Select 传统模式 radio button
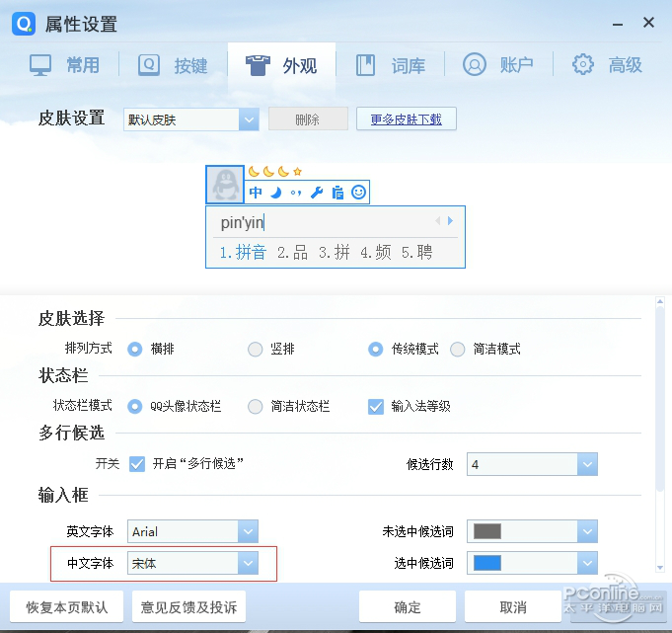The height and width of the screenshot is (633, 672). (x=375, y=350)
